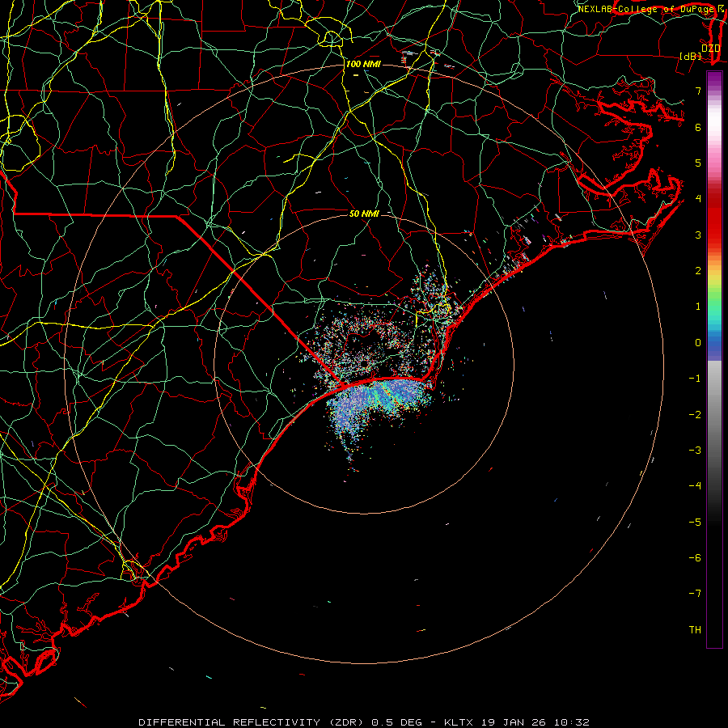
Task: Click the "NEXLAB-College of DuPage" credit text
Action: pyautogui.click(x=647, y=9)
